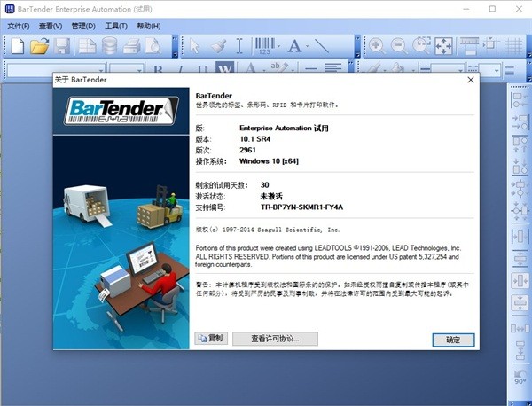
Task: Click the rotate 90° icon
Action: click(x=520, y=377)
